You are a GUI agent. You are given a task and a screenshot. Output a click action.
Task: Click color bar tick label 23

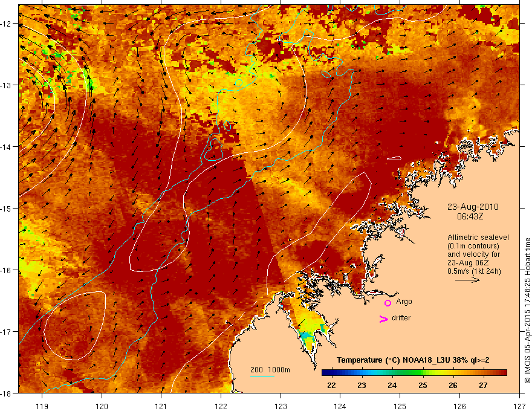pos(362,385)
